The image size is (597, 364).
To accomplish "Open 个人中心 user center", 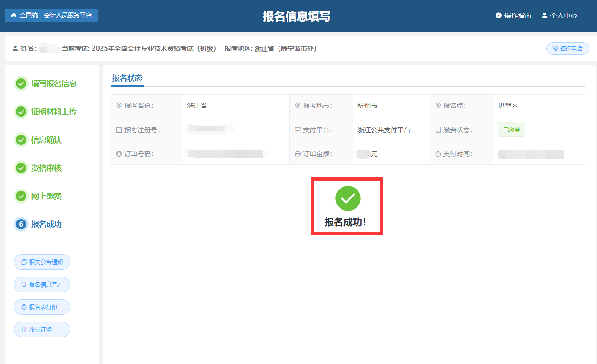I will click(x=559, y=15).
